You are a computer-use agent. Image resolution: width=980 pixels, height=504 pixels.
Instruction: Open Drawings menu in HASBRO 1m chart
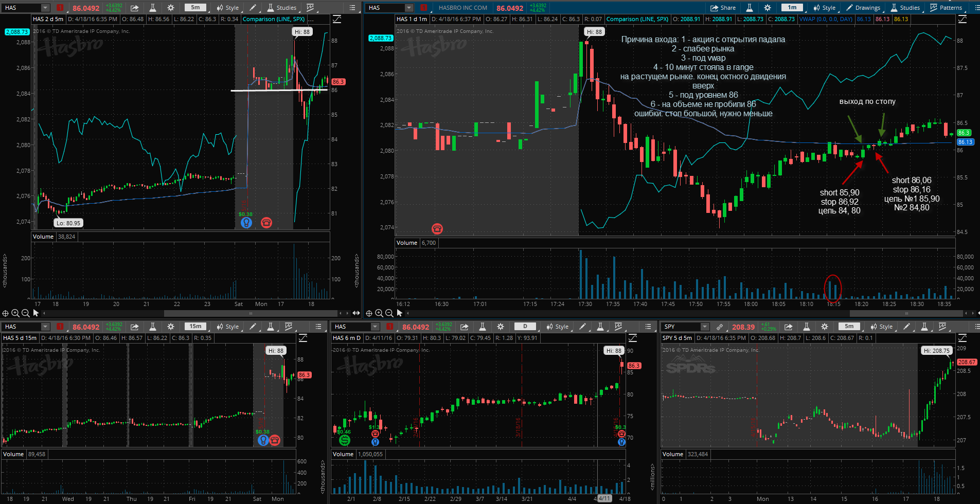coord(863,8)
